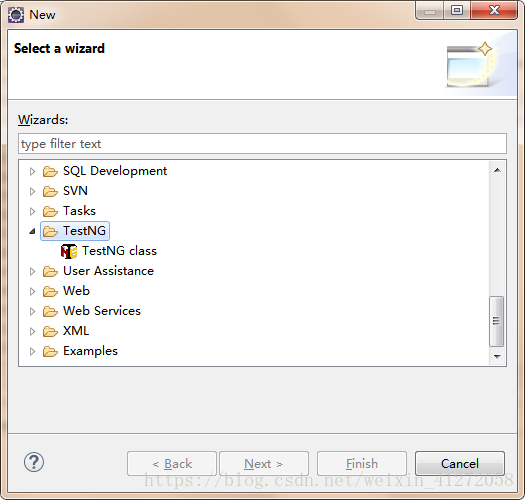The height and width of the screenshot is (500, 525).
Task: Click the open TestNG folder icon
Action: click(50, 231)
